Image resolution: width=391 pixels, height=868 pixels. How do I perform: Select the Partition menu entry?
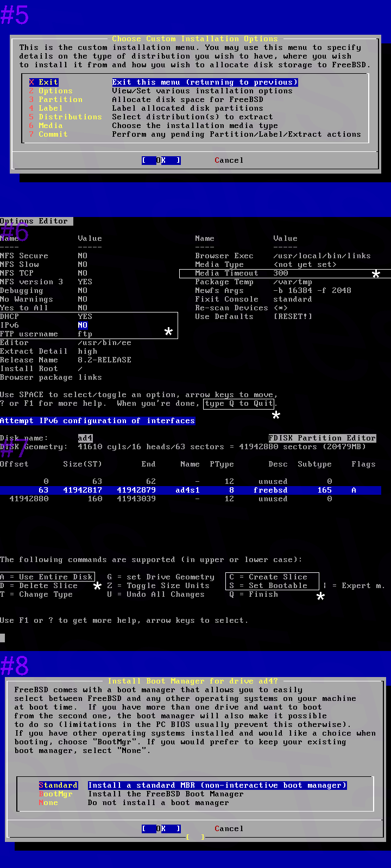(x=146, y=100)
